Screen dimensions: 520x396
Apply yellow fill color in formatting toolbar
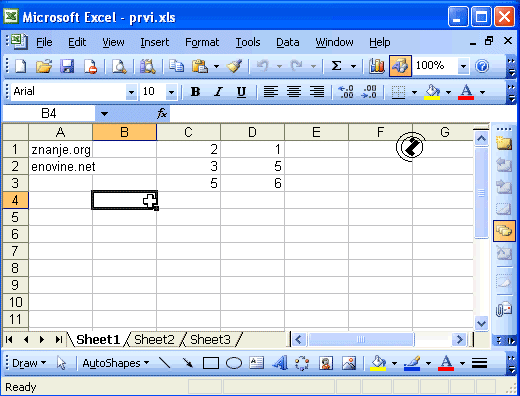[432, 92]
